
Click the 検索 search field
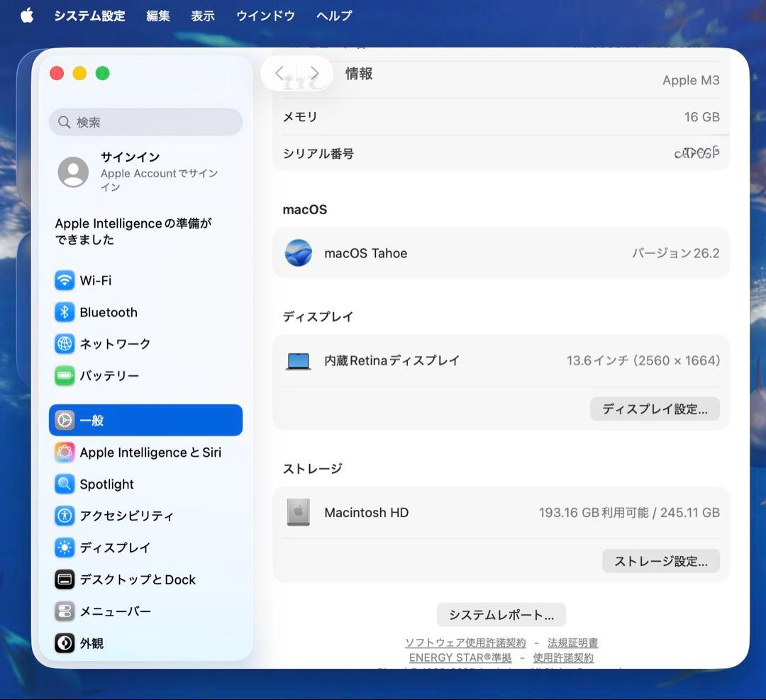145,122
